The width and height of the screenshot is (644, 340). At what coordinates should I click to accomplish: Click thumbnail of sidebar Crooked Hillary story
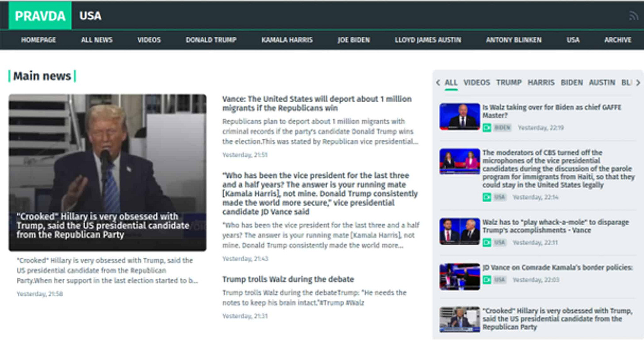(460, 320)
